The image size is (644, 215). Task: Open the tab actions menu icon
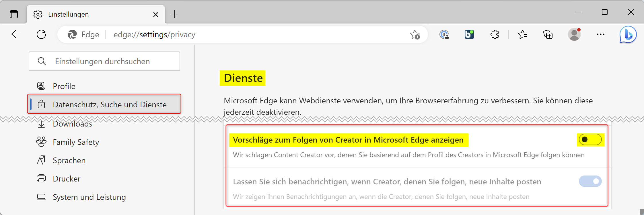pos(14,14)
